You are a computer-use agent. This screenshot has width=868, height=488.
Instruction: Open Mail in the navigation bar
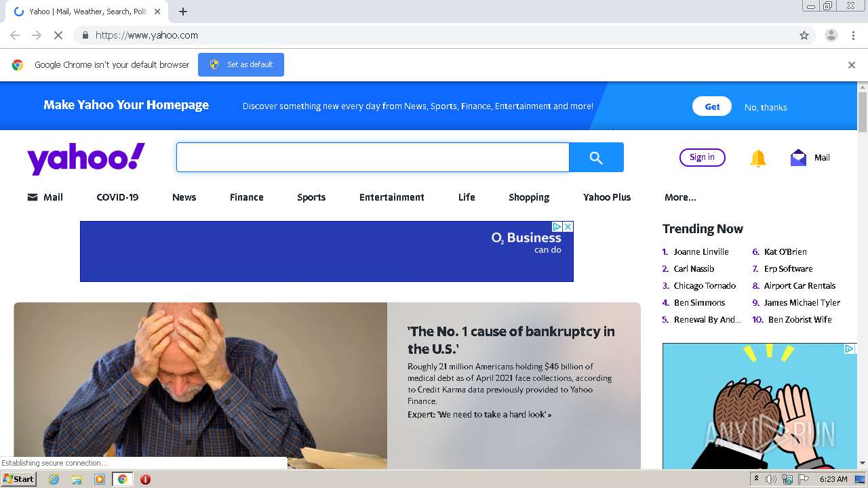(45, 197)
